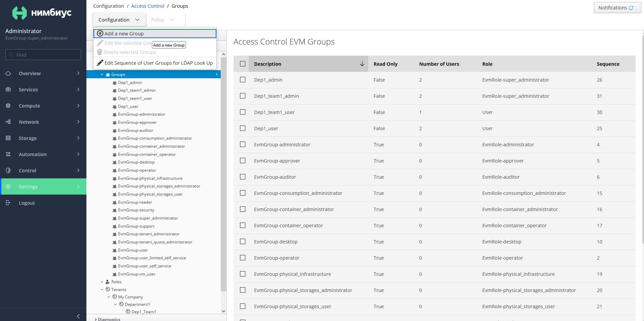Click the My Company tenant icon
Image resolution: width=644 pixels, height=321 pixels.
pos(115,297)
